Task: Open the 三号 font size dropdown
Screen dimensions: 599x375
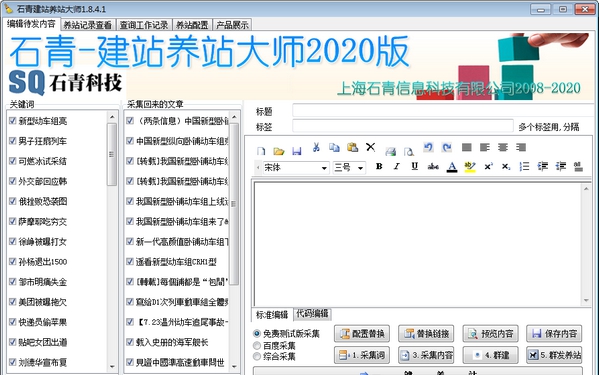Action: 360,168
